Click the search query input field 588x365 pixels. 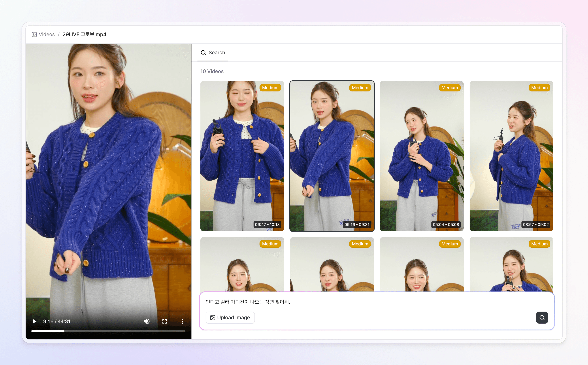338,302
